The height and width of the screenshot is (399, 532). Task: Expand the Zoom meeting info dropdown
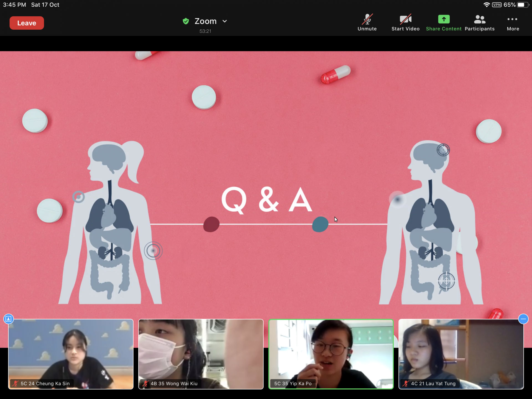click(225, 21)
